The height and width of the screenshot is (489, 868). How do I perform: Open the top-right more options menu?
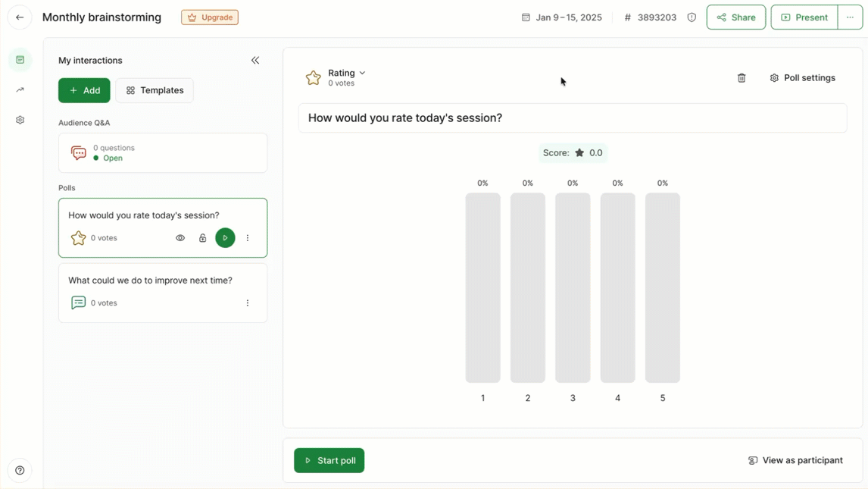pos(850,17)
